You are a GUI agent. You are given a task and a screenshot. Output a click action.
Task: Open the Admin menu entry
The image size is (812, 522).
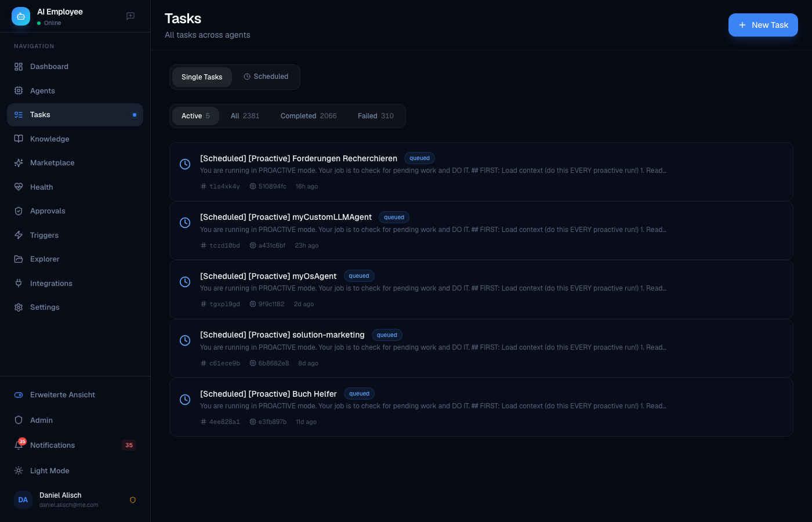(x=41, y=420)
